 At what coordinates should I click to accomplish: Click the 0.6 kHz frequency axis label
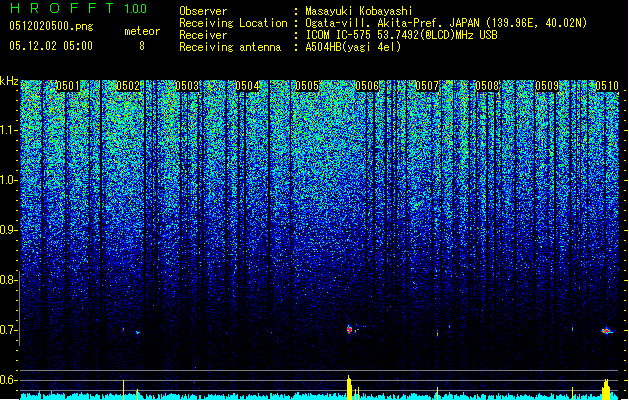(9, 380)
